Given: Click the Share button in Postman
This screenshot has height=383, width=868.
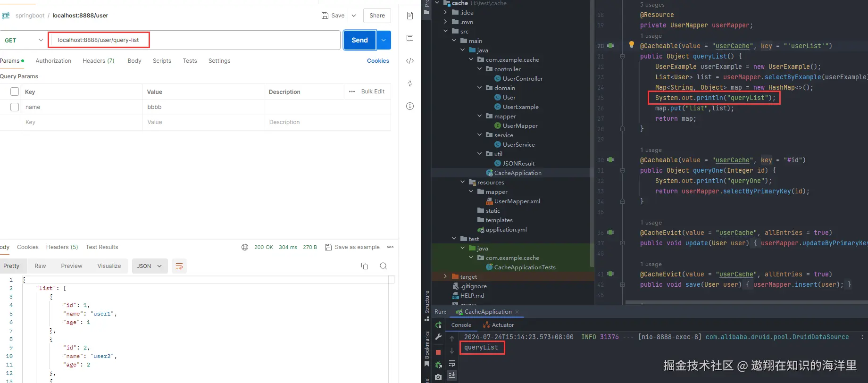Looking at the screenshot, I should click(377, 16).
